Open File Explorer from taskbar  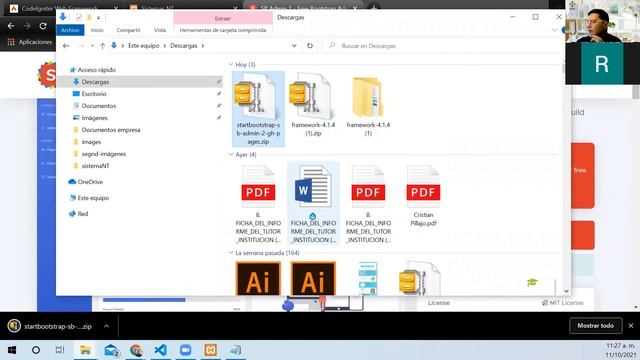point(85,350)
